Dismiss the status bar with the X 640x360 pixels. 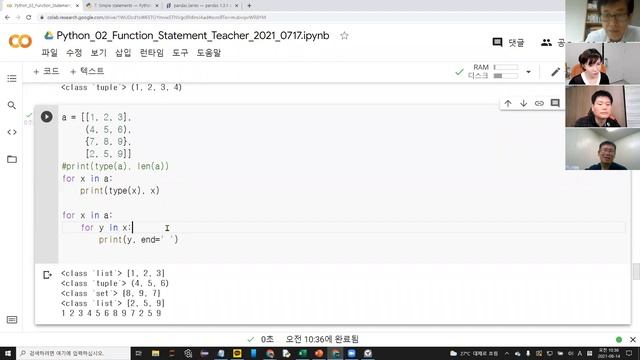tap(633, 340)
